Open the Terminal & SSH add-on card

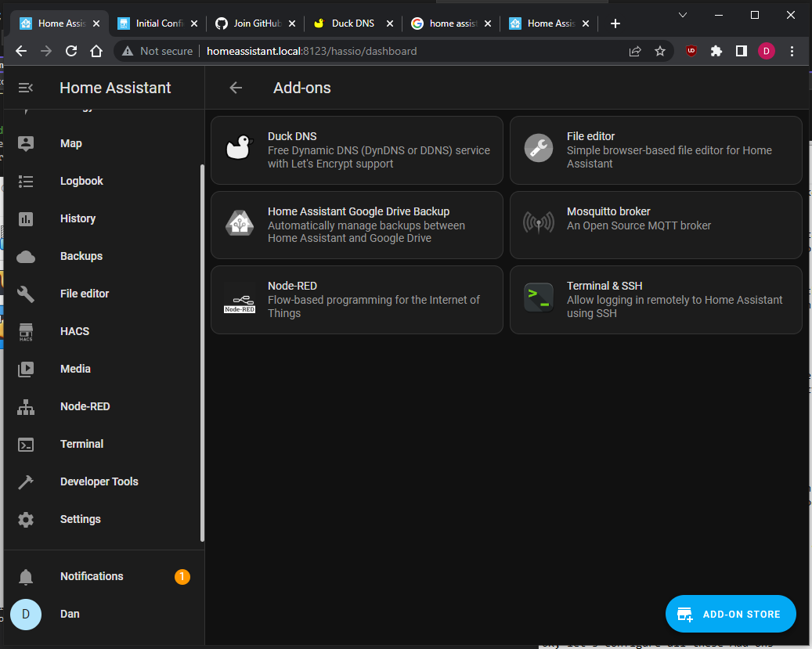click(x=655, y=300)
